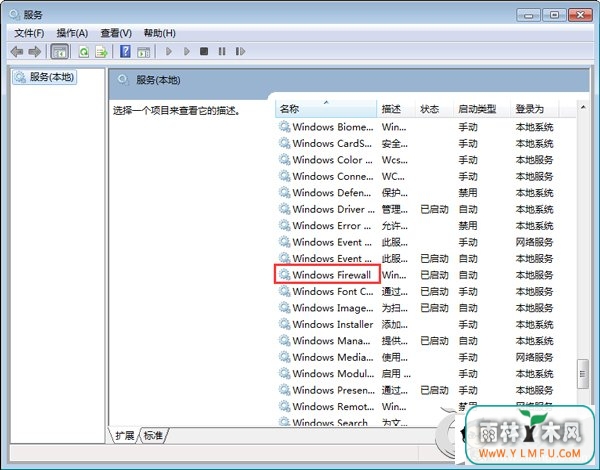600x470 pixels.
Task: Sort by the 名称 column header
Action: (326, 109)
